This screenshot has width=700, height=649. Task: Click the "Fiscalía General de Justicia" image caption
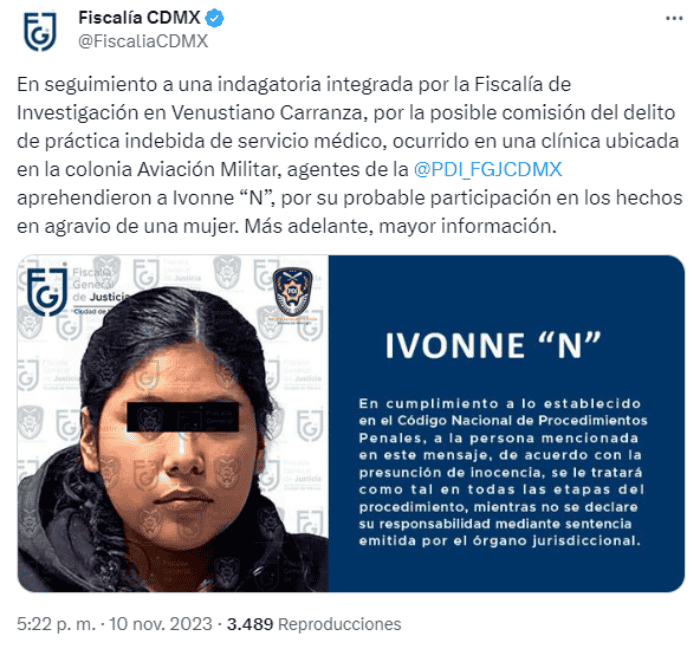[100, 285]
